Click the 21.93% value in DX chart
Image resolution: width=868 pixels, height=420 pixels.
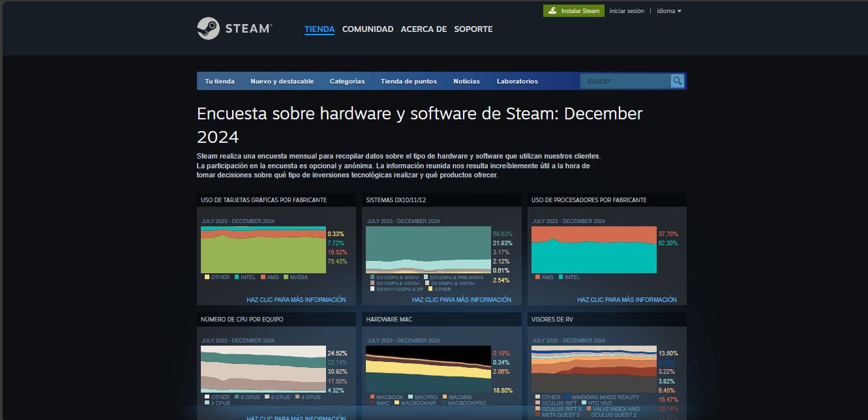tap(502, 243)
